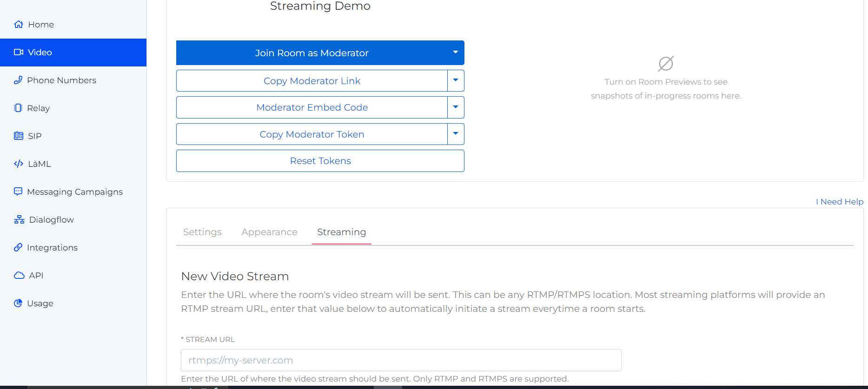
Task: Expand the Moderator Embed Code dropdown arrow
Action: point(456,107)
